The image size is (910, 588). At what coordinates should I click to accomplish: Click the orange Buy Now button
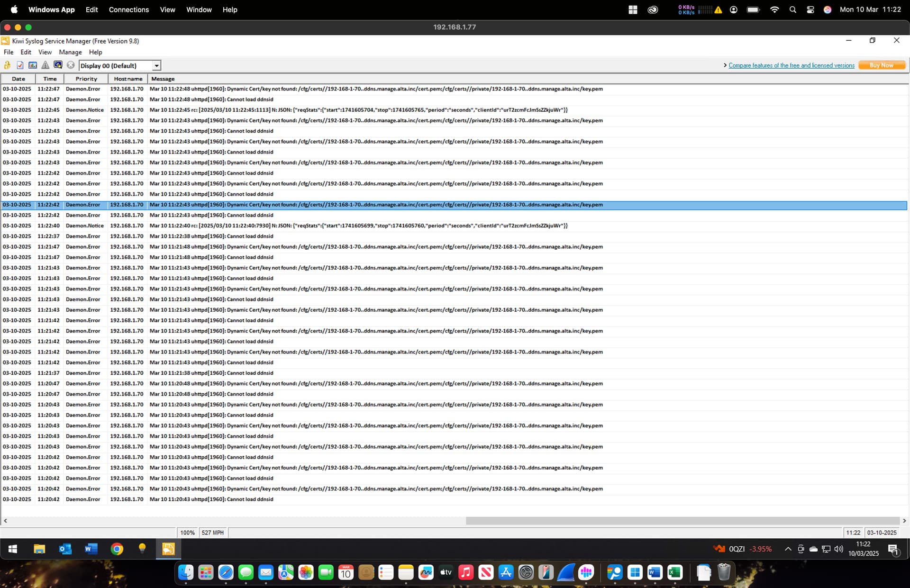[x=882, y=65]
